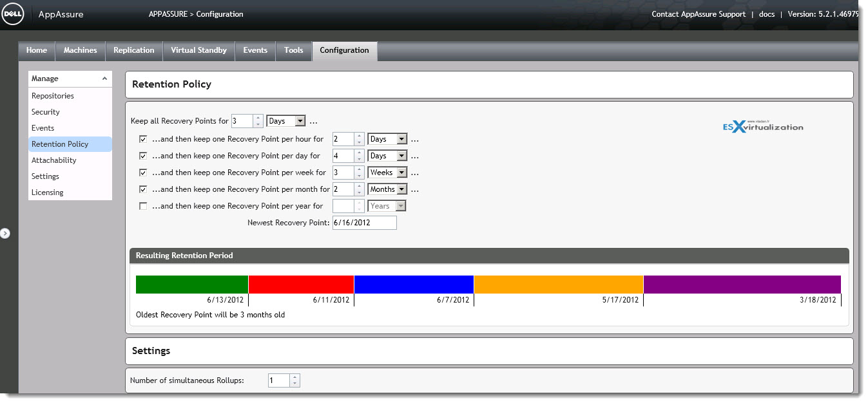Select Security in the Manage menu

pyautogui.click(x=70, y=112)
